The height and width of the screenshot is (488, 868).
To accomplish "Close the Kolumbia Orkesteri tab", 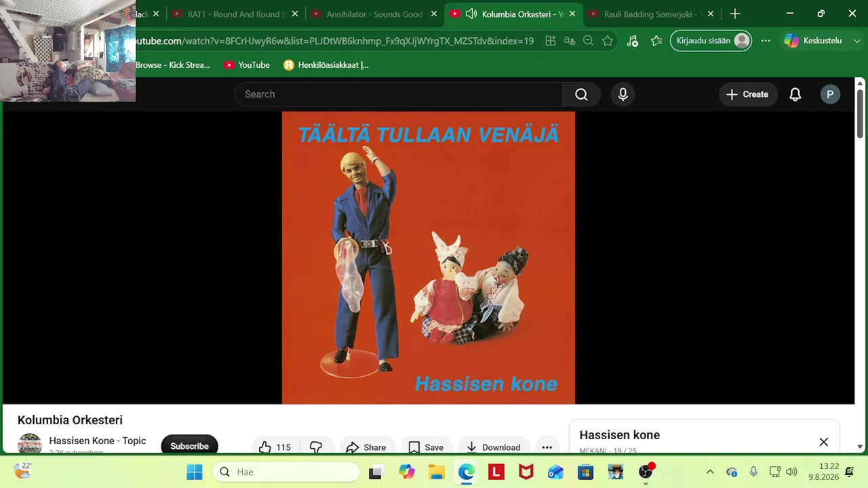I will (572, 14).
